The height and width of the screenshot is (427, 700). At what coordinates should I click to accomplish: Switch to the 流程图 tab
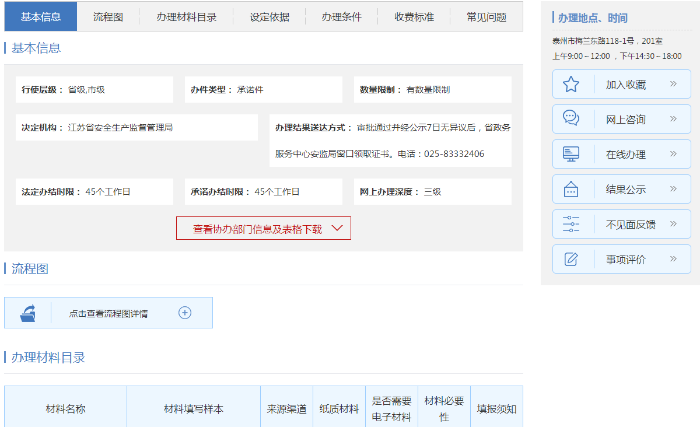point(108,17)
